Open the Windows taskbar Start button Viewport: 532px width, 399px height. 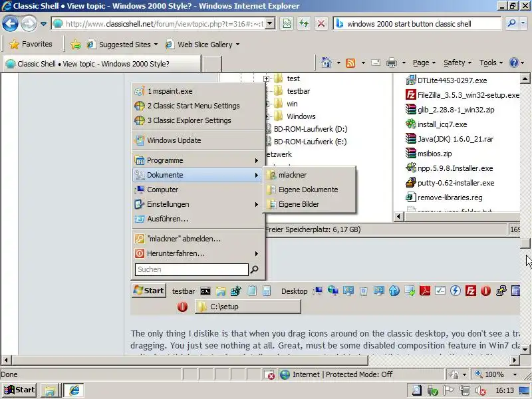[20, 390]
